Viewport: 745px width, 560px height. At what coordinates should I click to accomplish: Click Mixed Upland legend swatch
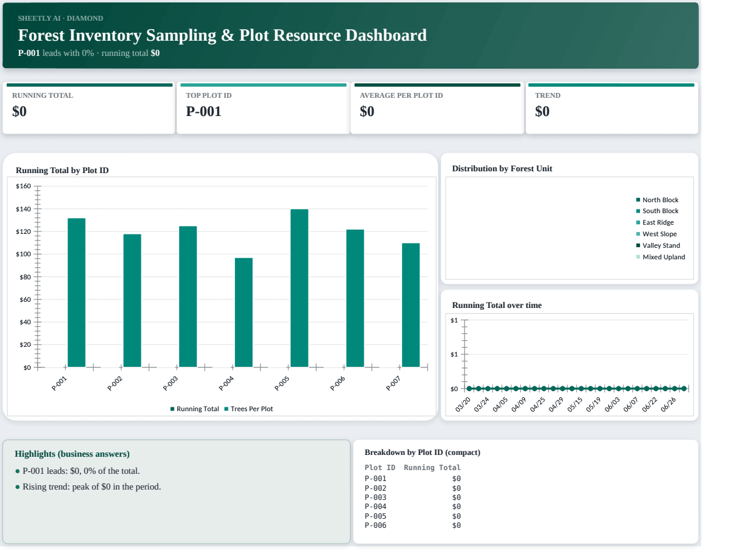click(638, 257)
